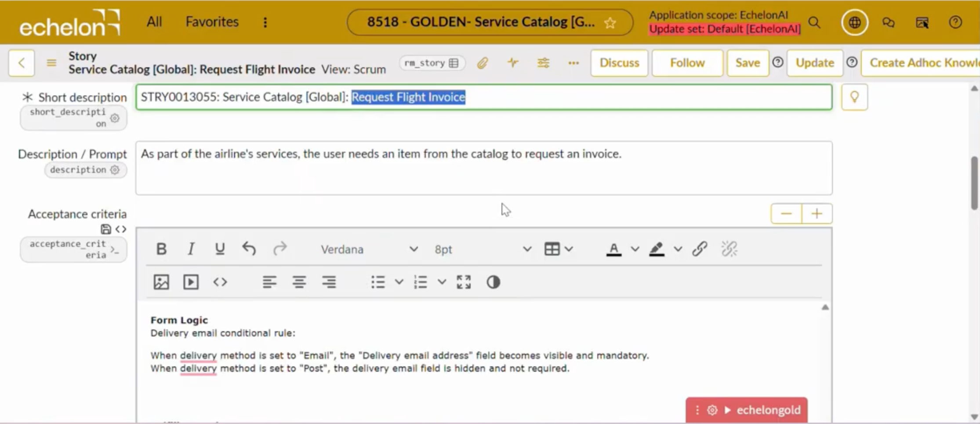
Task: Click the attachment paperclip icon
Action: click(x=483, y=63)
